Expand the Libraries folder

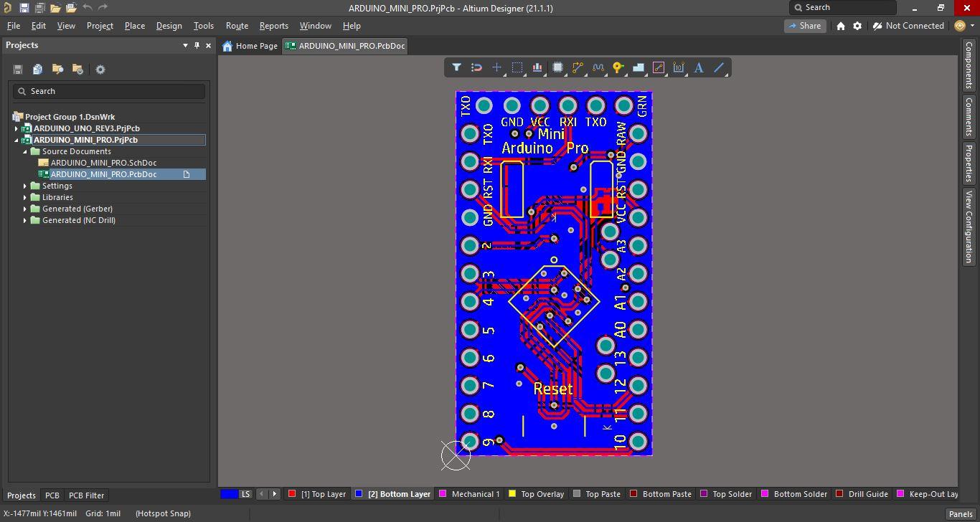click(25, 197)
